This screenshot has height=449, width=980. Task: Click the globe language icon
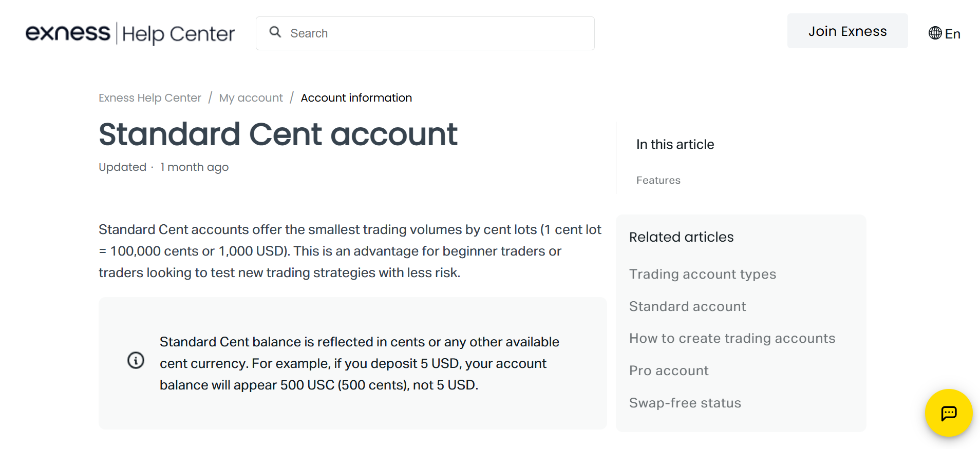(935, 33)
